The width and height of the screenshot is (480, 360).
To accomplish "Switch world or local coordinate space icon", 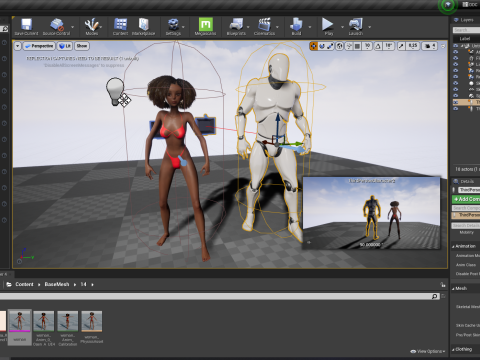I will coord(339,46).
